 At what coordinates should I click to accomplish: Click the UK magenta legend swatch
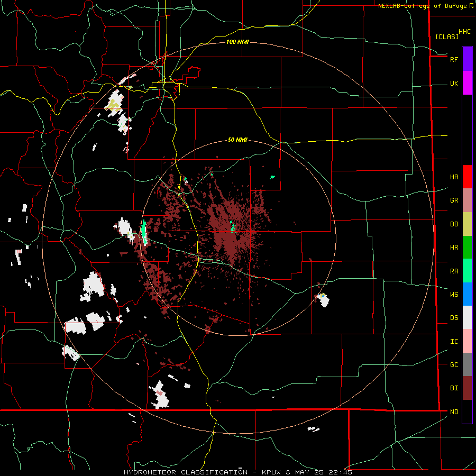467,83
